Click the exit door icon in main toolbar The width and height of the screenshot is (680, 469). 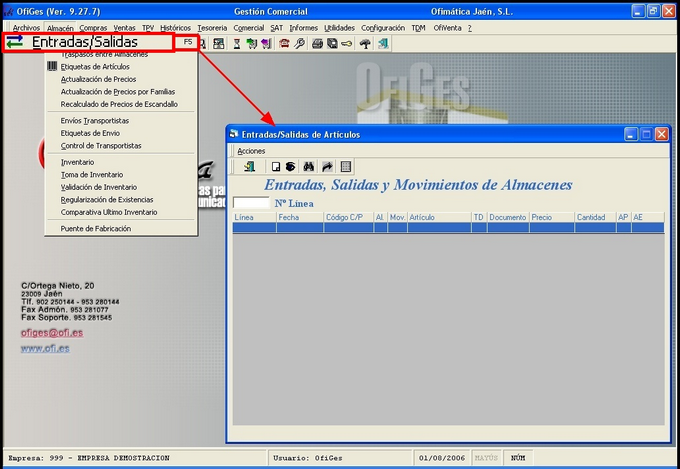pyautogui.click(x=383, y=43)
